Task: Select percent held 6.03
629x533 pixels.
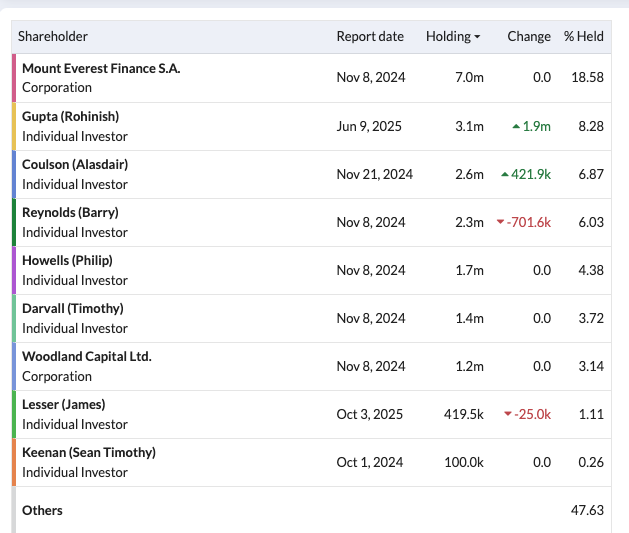Action: point(591,222)
